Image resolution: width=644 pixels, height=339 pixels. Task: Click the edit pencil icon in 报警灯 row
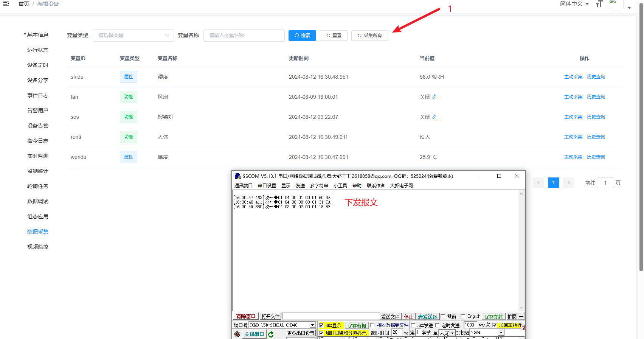(435, 117)
